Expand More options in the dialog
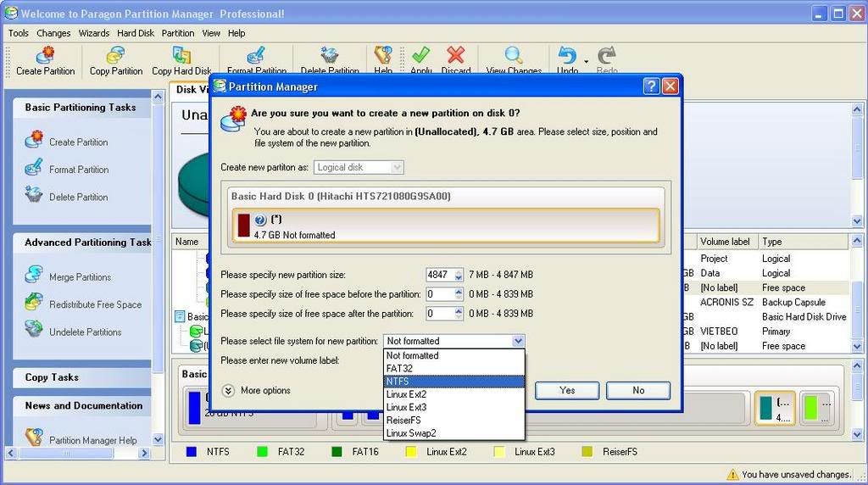Viewport: 868px width, 485px height. (264, 391)
